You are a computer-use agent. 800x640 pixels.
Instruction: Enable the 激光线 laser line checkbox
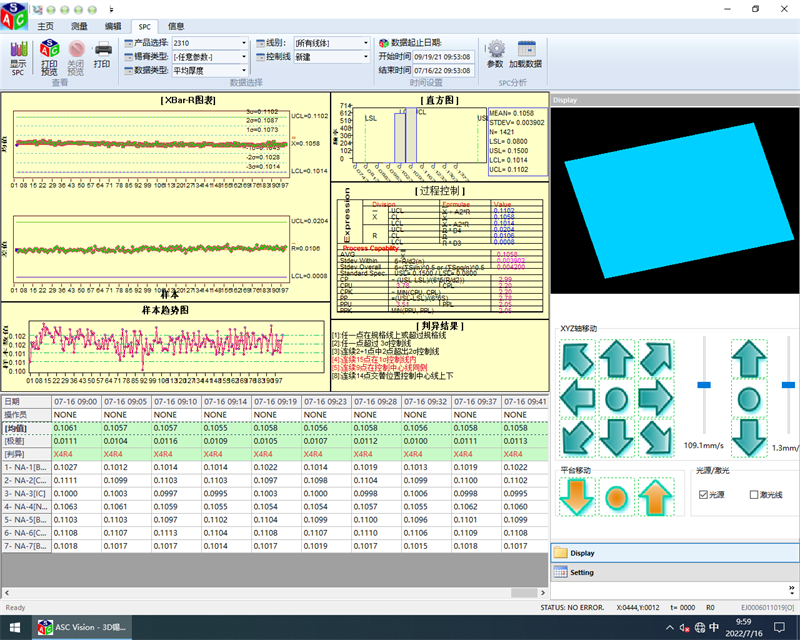(754, 494)
